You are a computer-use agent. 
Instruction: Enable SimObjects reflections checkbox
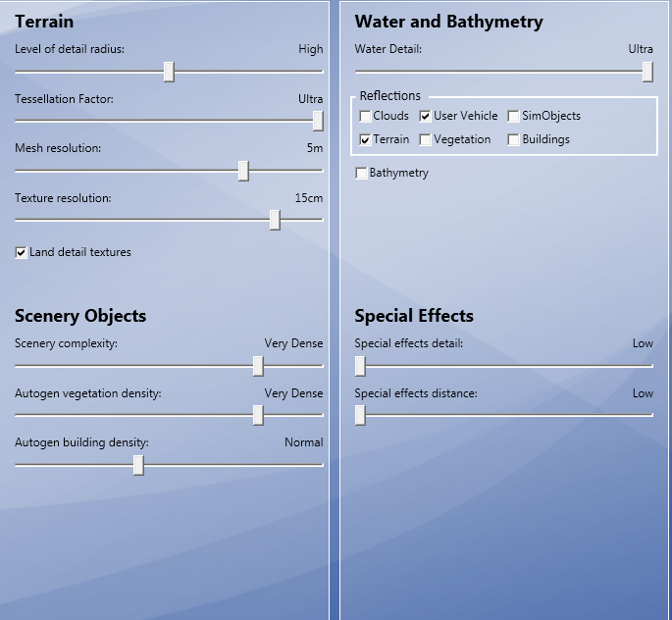(x=514, y=117)
